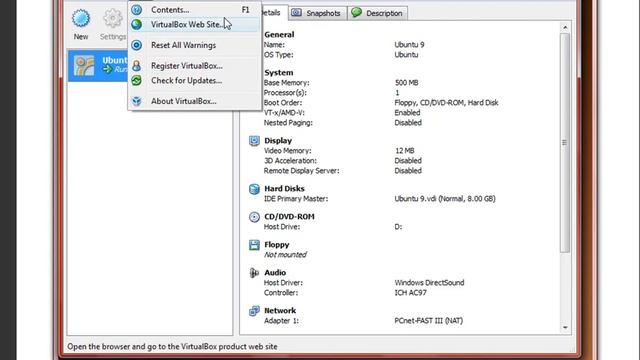Click the '3D Acceleration:' label
Screen dimensions: 640x360
[290, 161]
